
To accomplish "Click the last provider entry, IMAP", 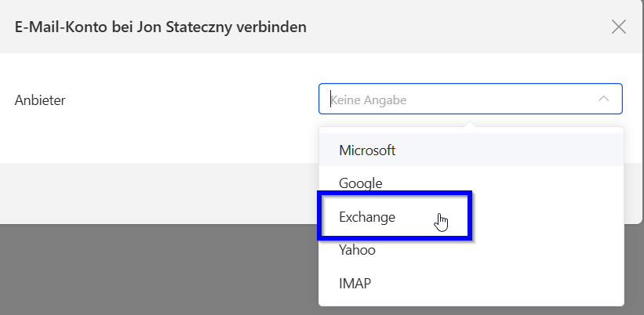I will 355,284.
